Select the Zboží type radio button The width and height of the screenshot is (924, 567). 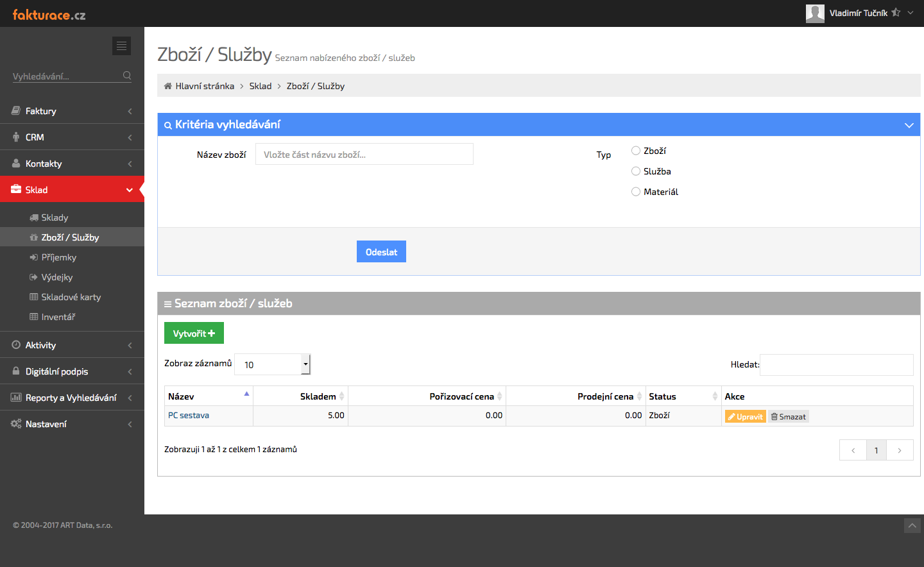click(x=636, y=151)
